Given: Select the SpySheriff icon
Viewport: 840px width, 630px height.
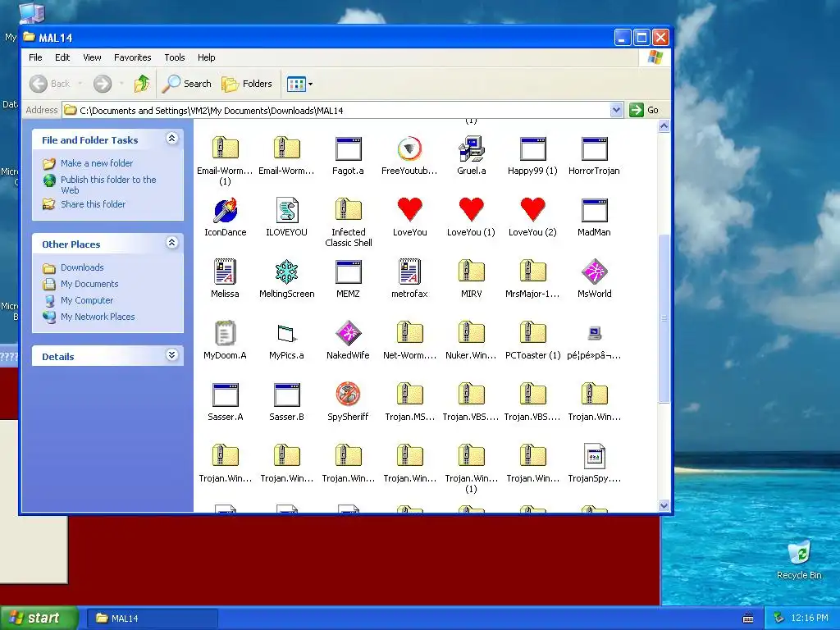Looking at the screenshot, I should click(348, 395).
